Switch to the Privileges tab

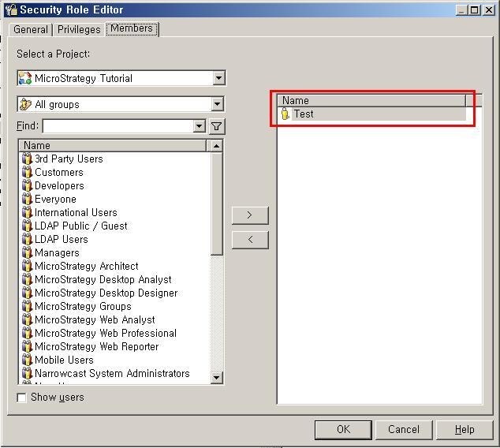(x=79, y=30)
